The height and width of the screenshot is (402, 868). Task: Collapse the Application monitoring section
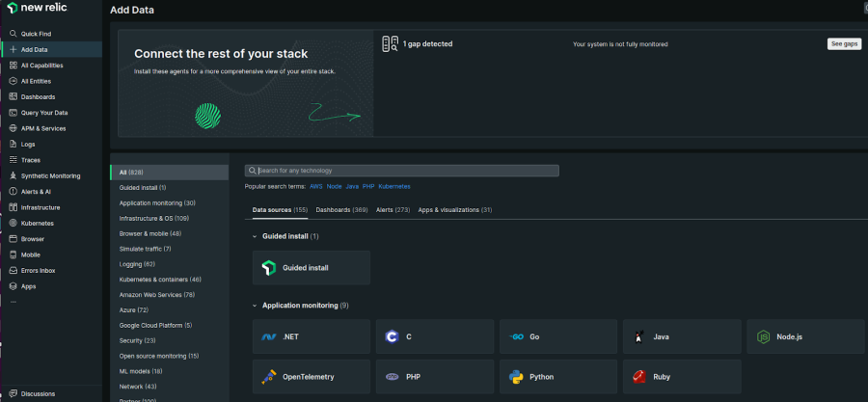[x=256, y=306]
